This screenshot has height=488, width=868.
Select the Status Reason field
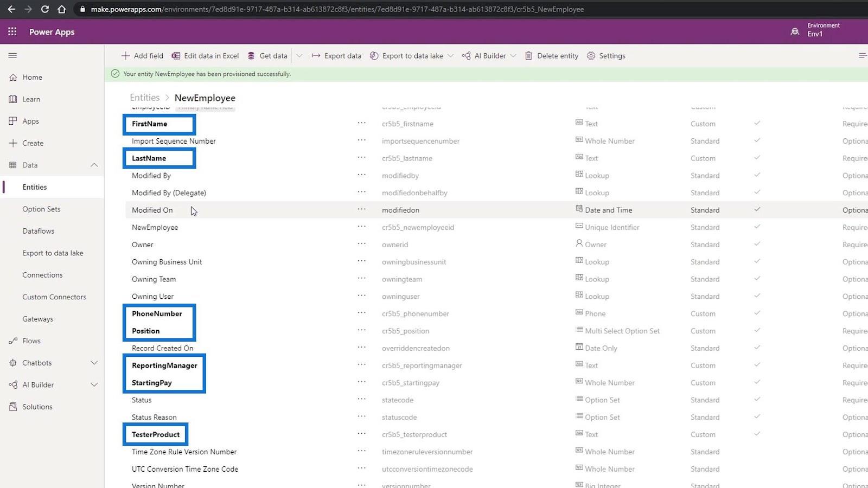pos(154,417)
